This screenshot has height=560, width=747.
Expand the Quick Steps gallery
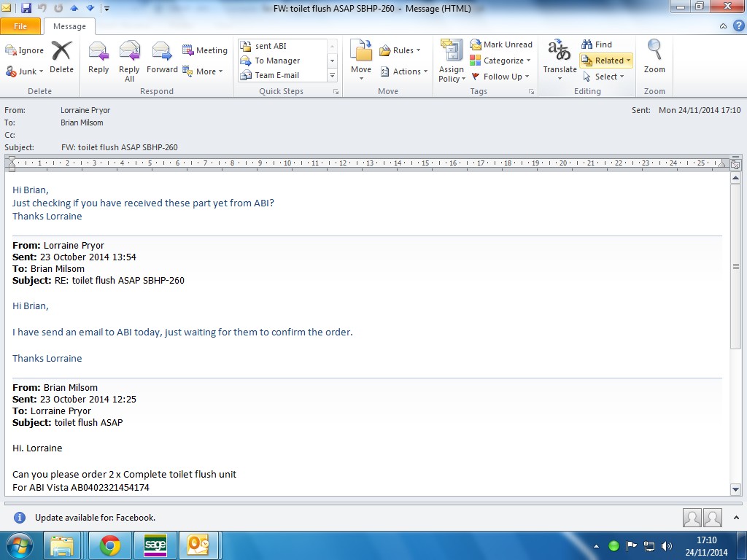coord(333,75)
